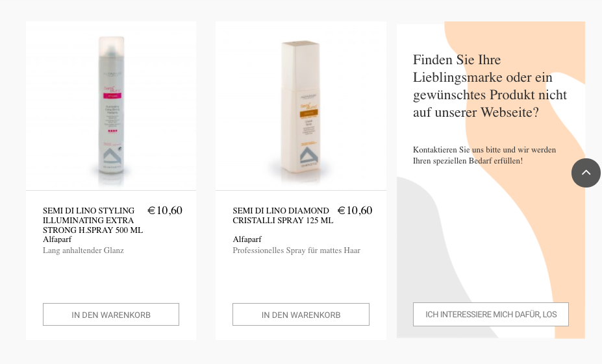This screenshot has width=602, height=364.
Task: Click the 'Kontaktieren Sie uns bitte' paragraph
Action: click(x=484, y=155)
